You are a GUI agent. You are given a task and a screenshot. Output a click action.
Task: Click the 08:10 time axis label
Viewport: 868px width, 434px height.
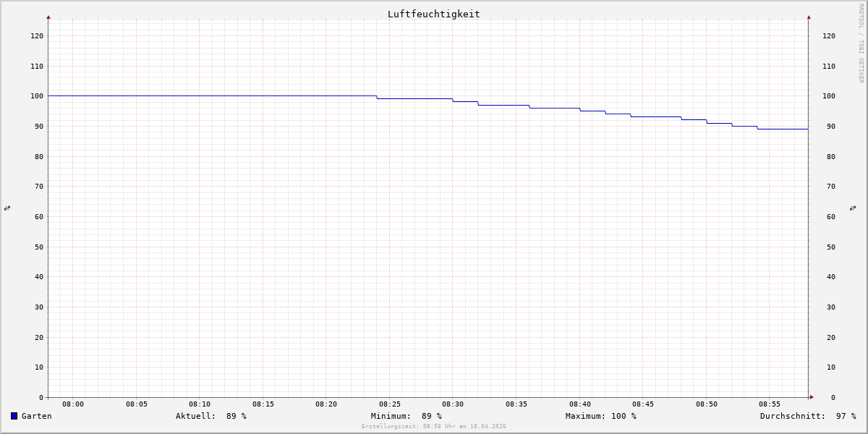click(x=200, y=404)
